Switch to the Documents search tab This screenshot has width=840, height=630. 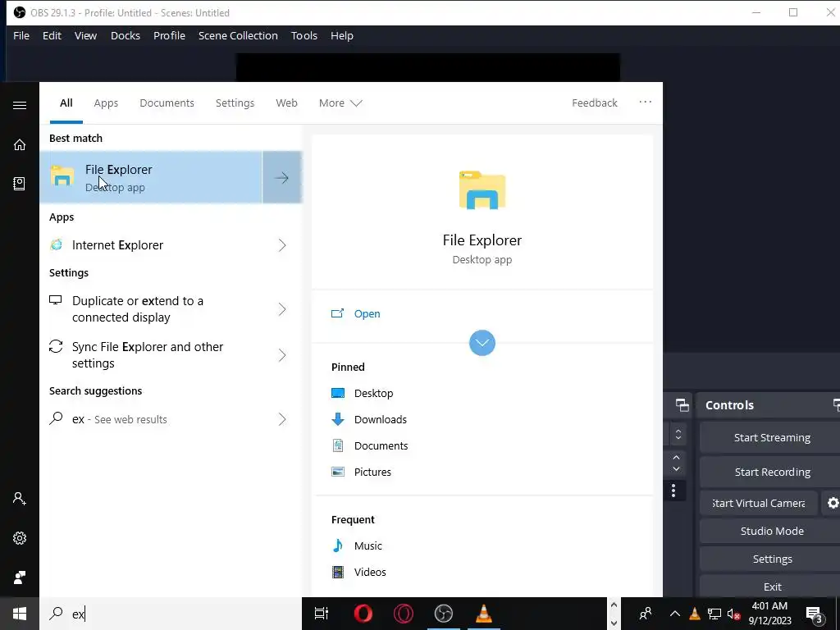coord(167,103)
